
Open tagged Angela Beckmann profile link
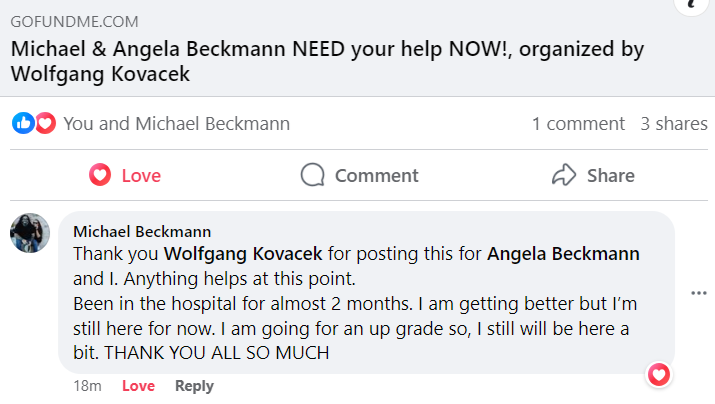click(563, 254)
